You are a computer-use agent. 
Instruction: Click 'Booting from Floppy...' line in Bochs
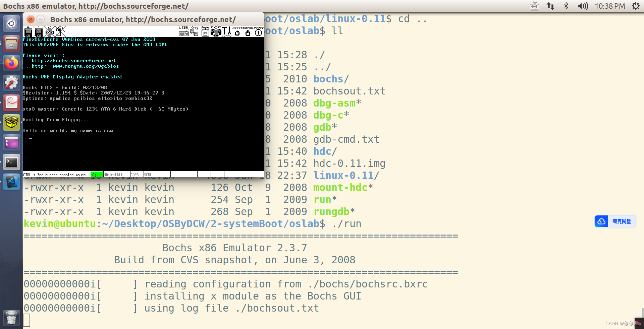click(x=56, y=120)
